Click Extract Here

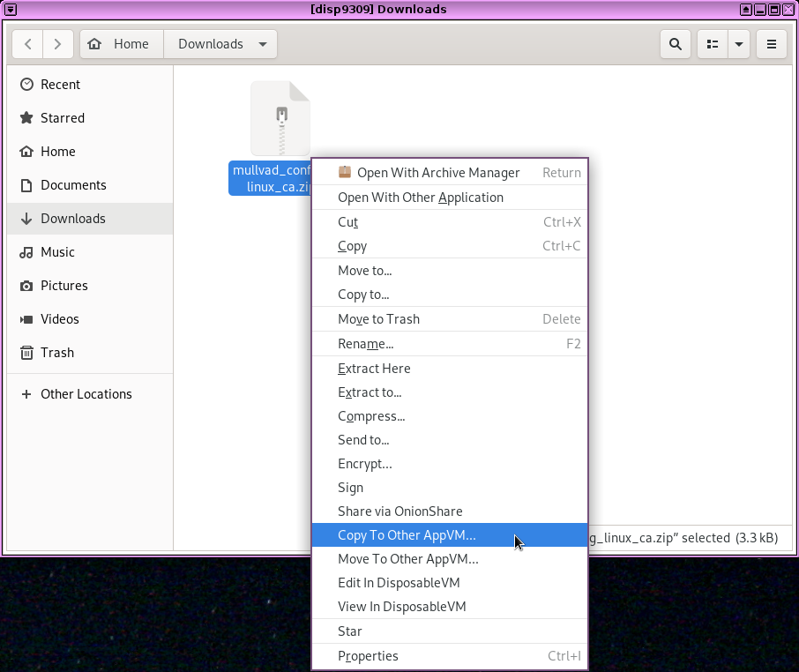point(450,369)
